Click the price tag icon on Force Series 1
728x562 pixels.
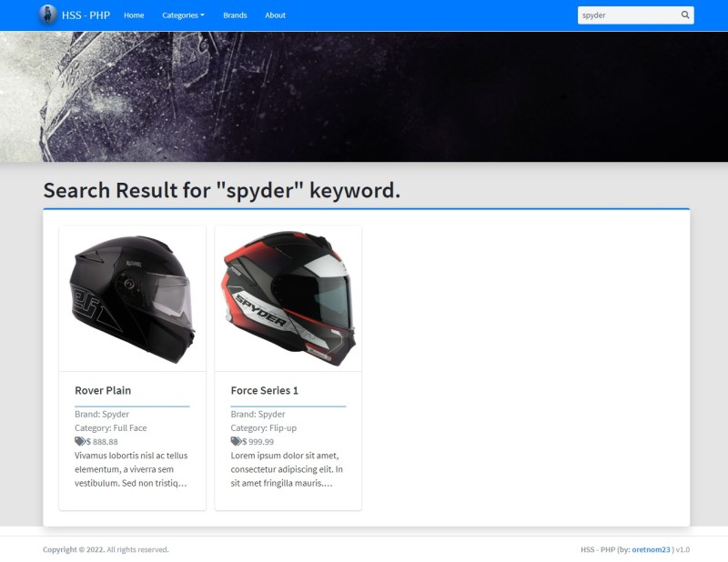236,441
